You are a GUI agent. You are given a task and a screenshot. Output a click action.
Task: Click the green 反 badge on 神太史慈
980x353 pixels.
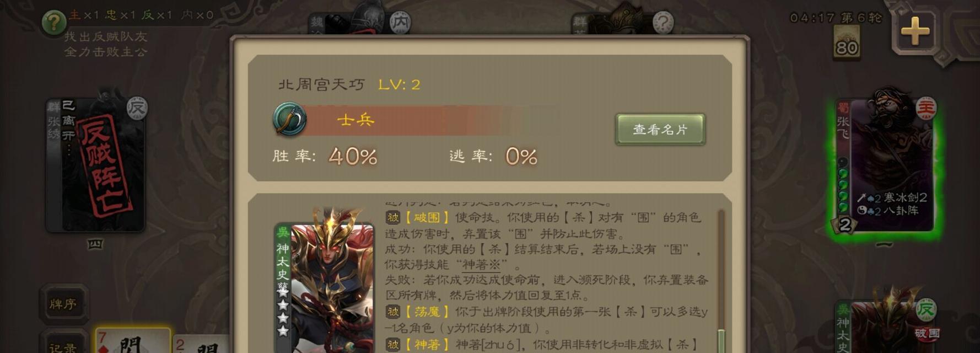(926, 310)
